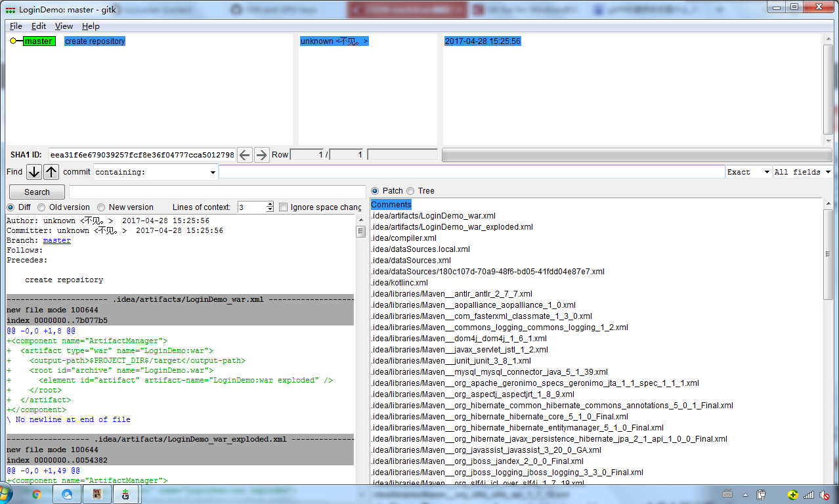
Task: Click the Find next down-arrow button
Action: (x=33, y=172)
